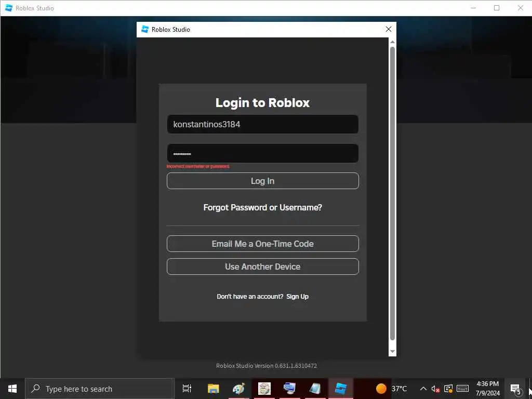Open Task View on the taskbar
Screen dimensions: 532x399
click(187, 389)
